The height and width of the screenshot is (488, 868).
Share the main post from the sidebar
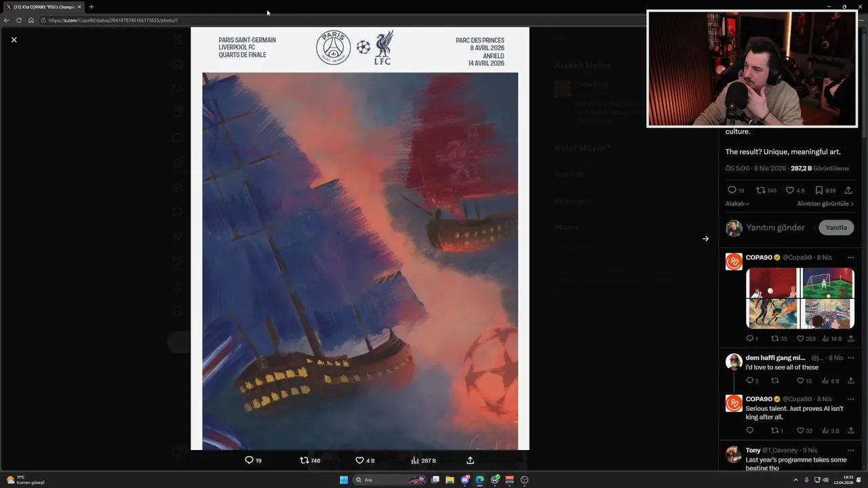pyautogui.click(x=848, y=190)
